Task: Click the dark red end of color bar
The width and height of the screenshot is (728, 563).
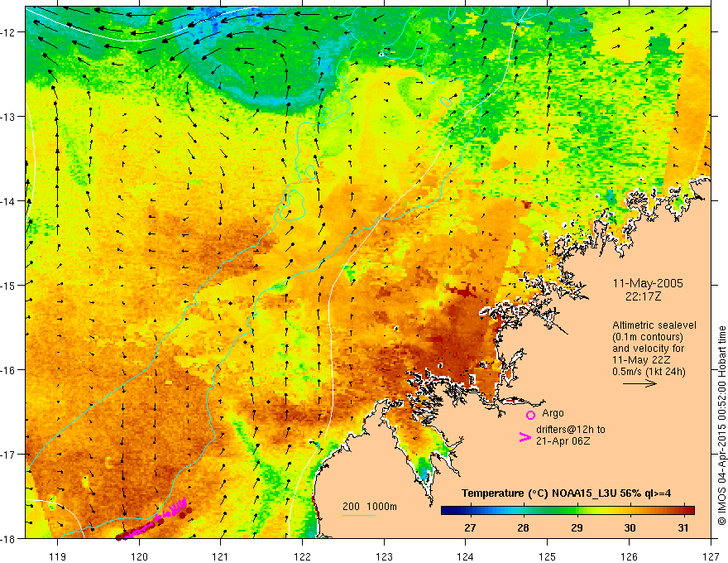Action: click(x=691, y=510)
